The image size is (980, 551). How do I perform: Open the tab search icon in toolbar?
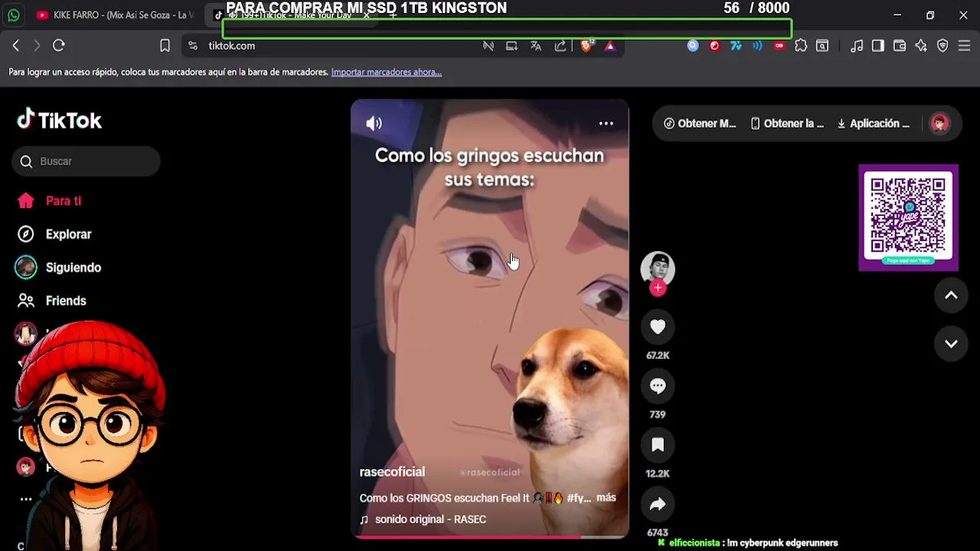click(x=822, y=46)
